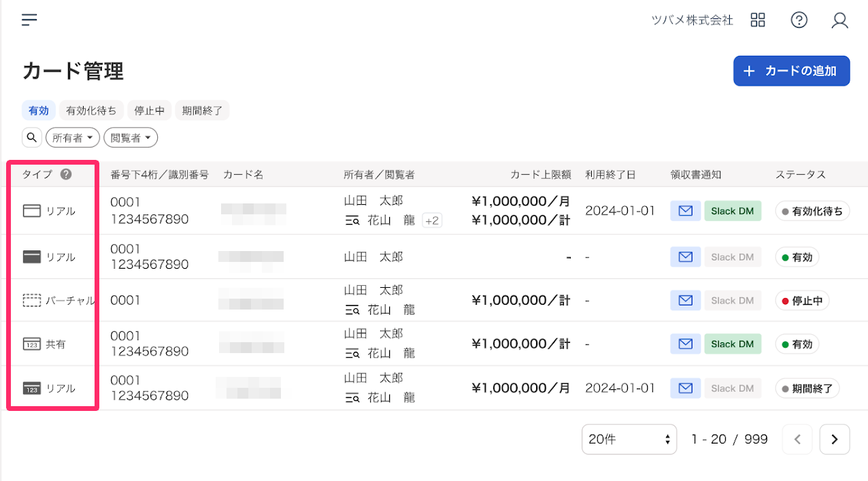The image size is (868, 481).
Task: Click card type icon in 有効化待ち row
Action: [x=32, y=211]
